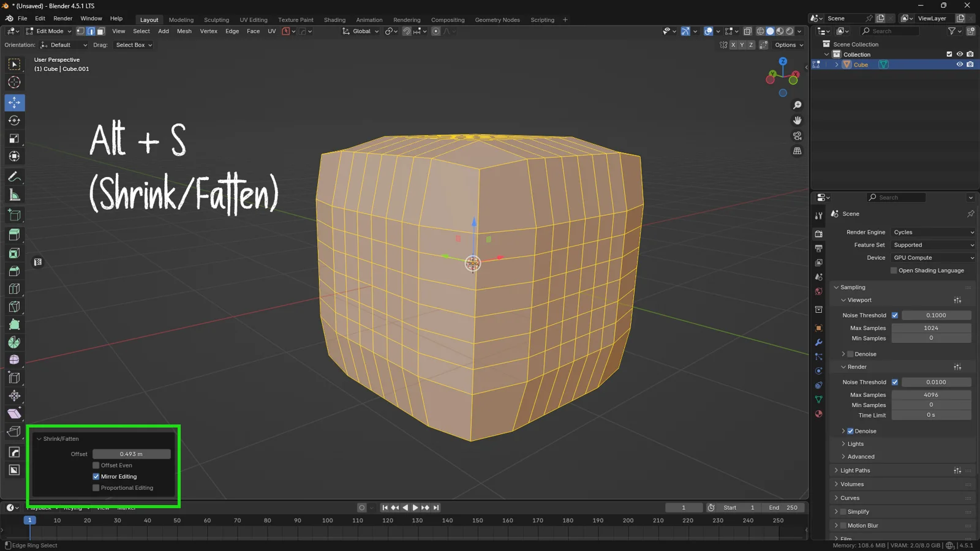Open the Render Engine Cycles dropdown
Screen dimensions: 980x551
click(933, 232)
